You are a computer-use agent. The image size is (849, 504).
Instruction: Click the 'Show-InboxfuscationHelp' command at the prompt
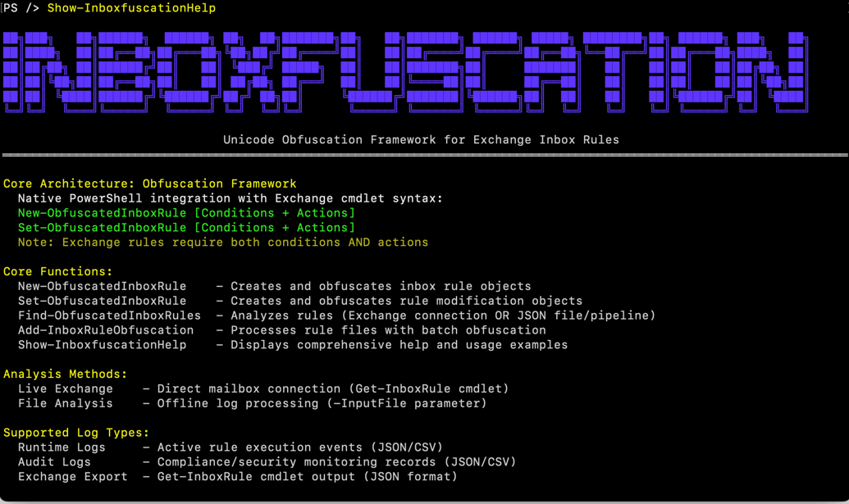[x=131, y=8]
